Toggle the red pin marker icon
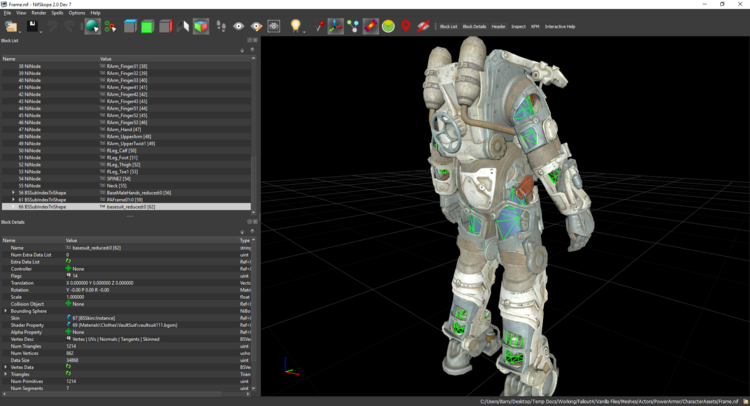Image resolution: width=750 pixels, height=406 pixels. (319, 26)
